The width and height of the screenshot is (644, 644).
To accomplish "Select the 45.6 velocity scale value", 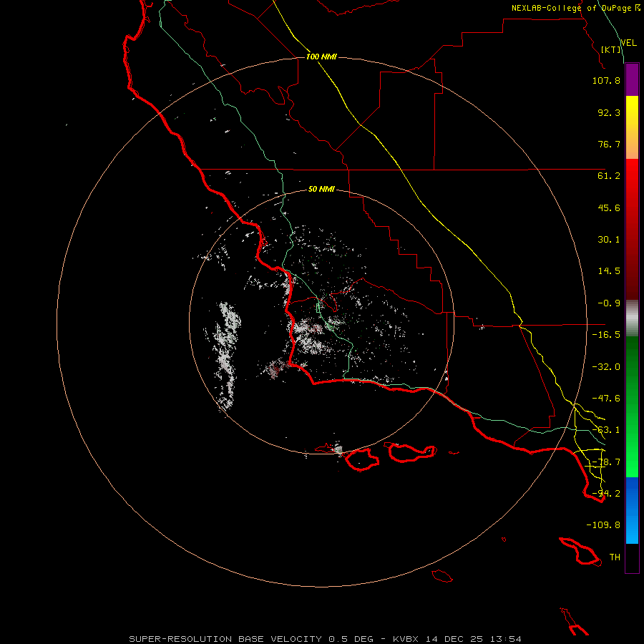I will click(609, 208).
